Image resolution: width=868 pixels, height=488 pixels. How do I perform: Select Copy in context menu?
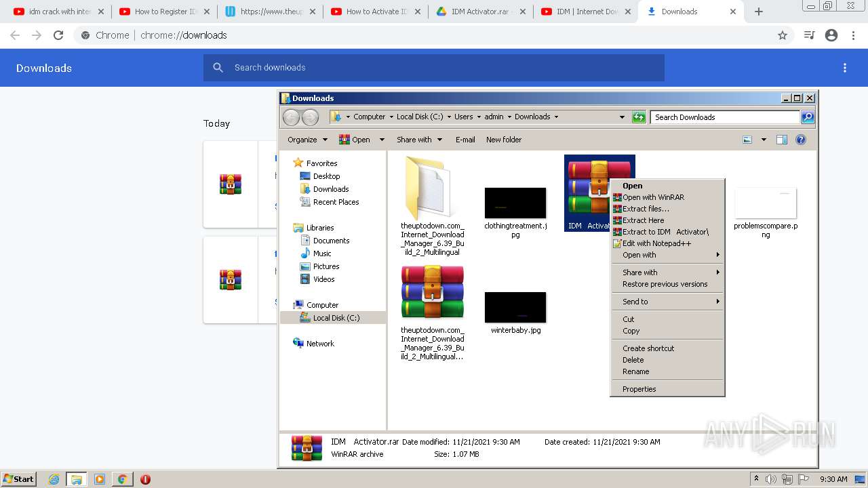(667, 331)
